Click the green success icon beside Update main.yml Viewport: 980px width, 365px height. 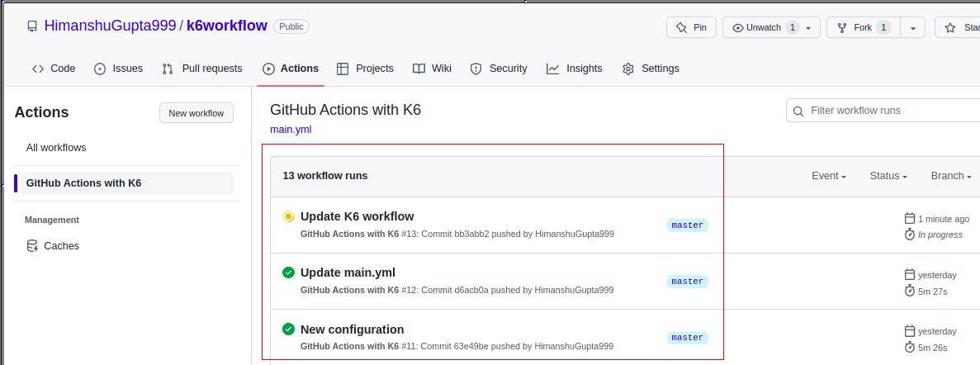click(x=288, y=273)
